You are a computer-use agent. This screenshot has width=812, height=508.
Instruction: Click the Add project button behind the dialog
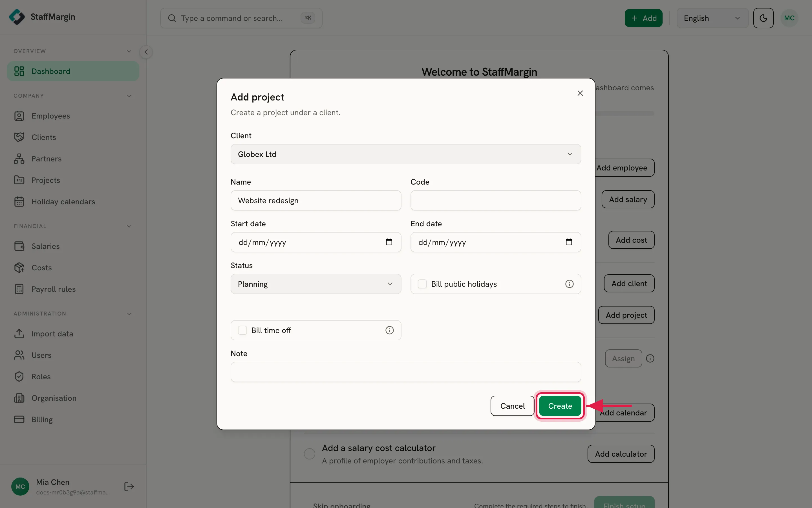coord(626,315)
